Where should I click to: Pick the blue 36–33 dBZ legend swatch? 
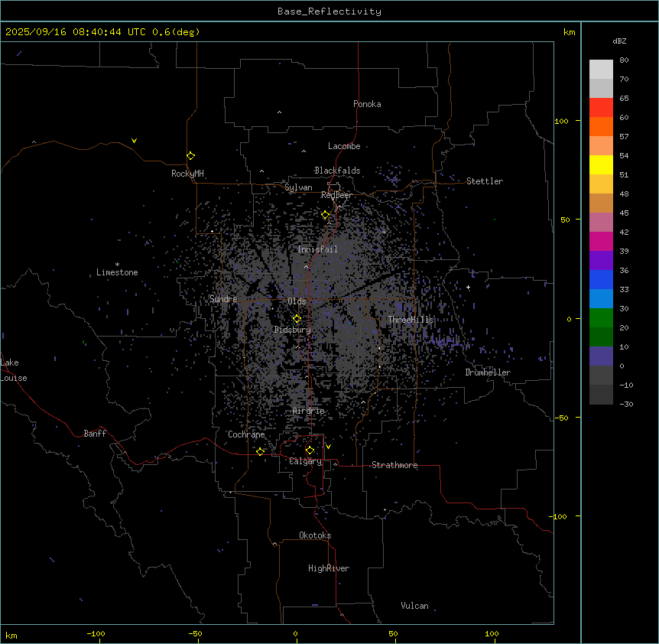coord(601,279)
